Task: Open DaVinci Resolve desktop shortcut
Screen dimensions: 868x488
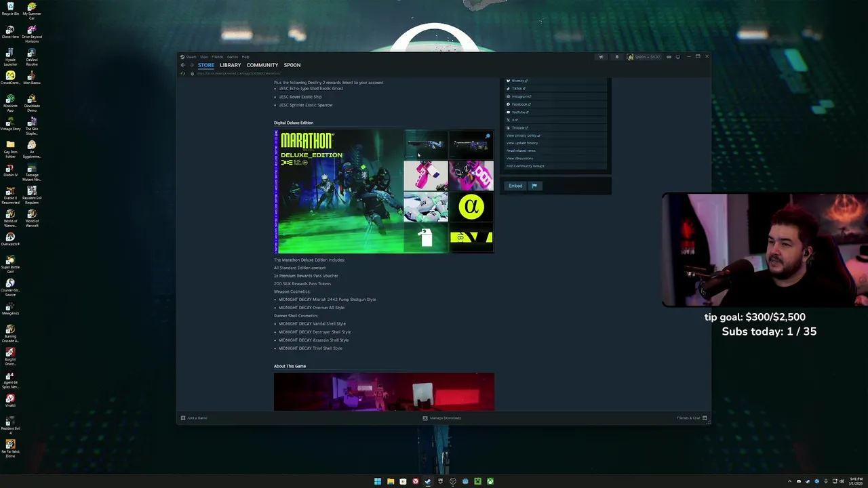Action: click(x=32, y=56)
